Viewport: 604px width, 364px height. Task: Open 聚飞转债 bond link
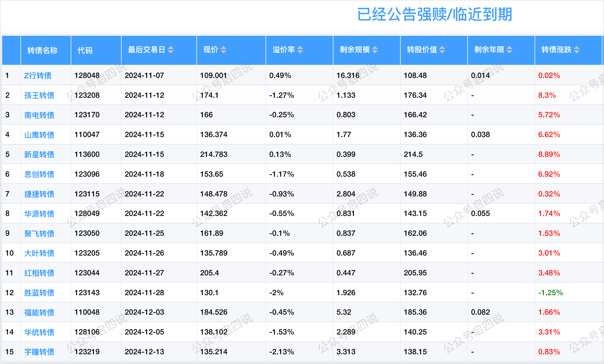click(x=39, y=234)
